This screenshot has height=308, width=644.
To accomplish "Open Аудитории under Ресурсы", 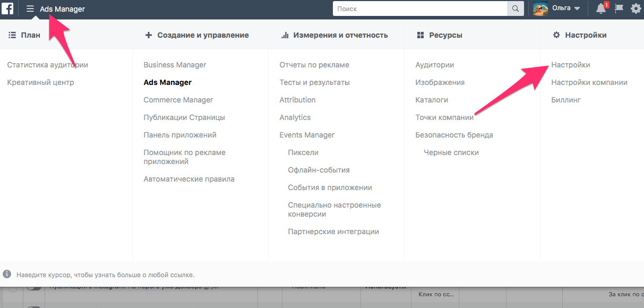I will click(434, 65).
